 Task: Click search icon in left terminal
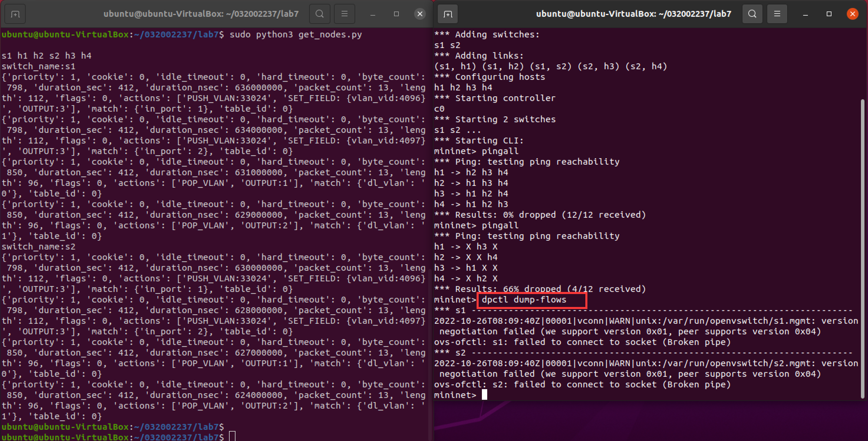(319, 14)
